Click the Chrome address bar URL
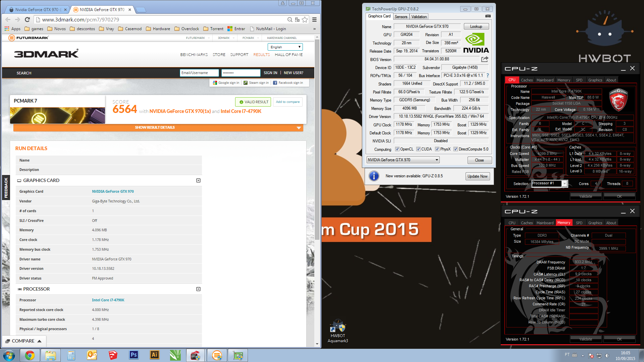 point(80,20)
